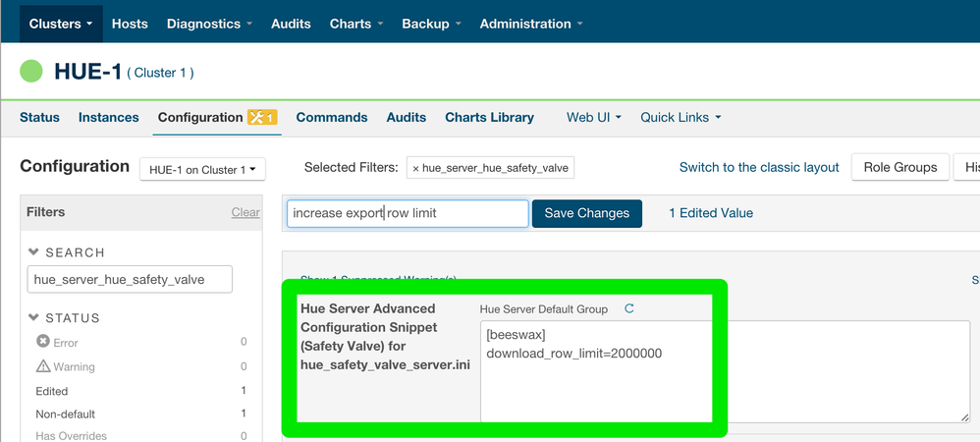The image size is (980, 442).
Task: Open the Clusters dropdown menu
Action: point(60,24)
